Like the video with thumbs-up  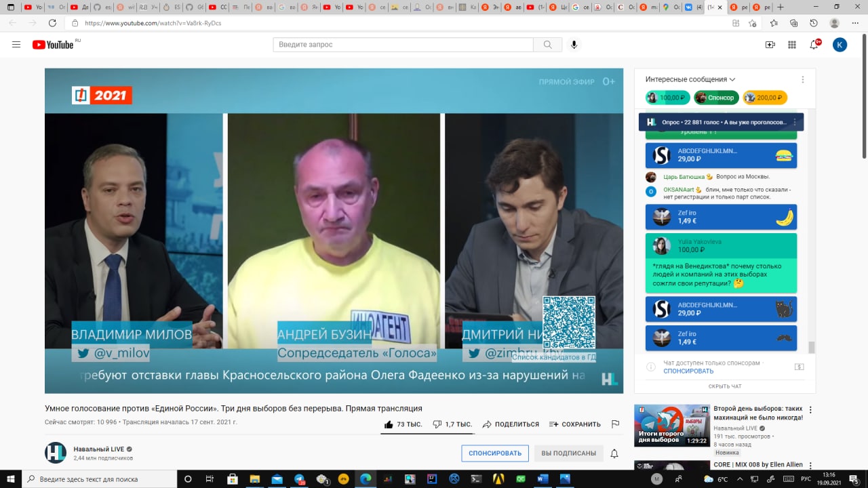click(x=403, y=424)
